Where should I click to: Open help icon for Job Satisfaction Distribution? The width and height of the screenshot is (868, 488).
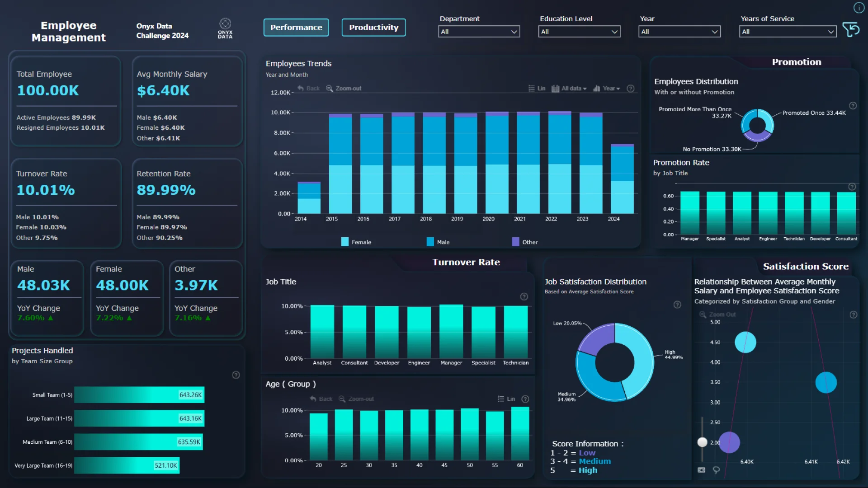click(677, 305)
